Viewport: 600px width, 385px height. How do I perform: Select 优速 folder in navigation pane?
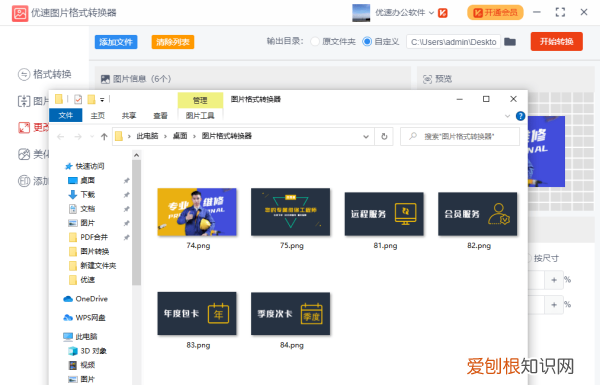click(82, 279)
